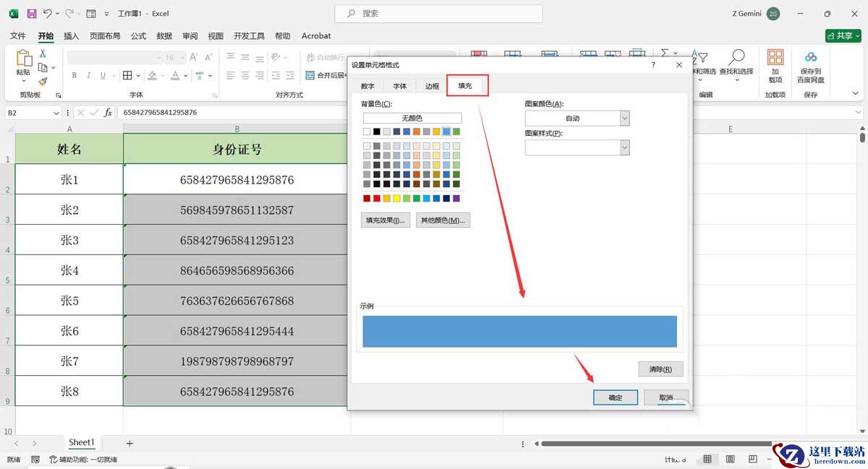Click the new sheet plus icon
This screenshot has width=868, height=469.
coord(129,443)
